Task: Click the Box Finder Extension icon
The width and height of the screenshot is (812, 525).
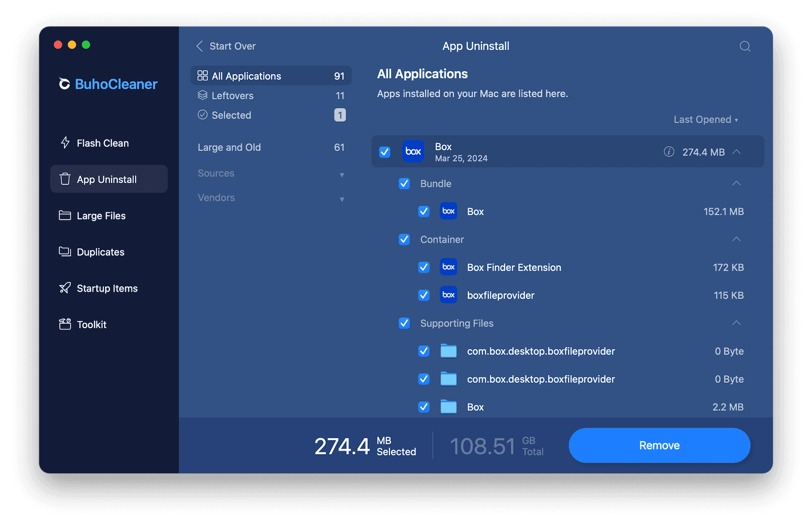Action: (449, 267)
